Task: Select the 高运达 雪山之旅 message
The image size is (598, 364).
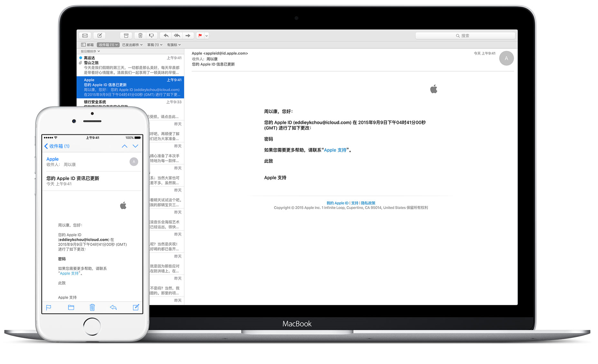Action: tap(130, 65)
